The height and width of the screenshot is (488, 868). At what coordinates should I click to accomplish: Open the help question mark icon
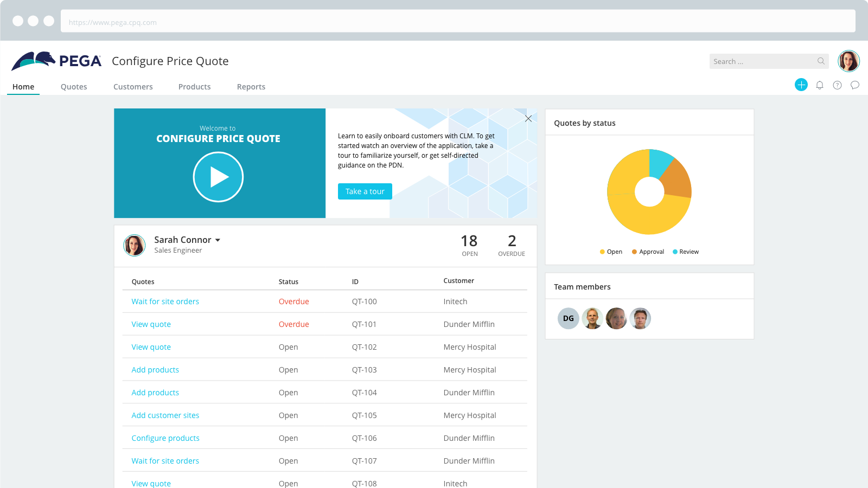838,85
